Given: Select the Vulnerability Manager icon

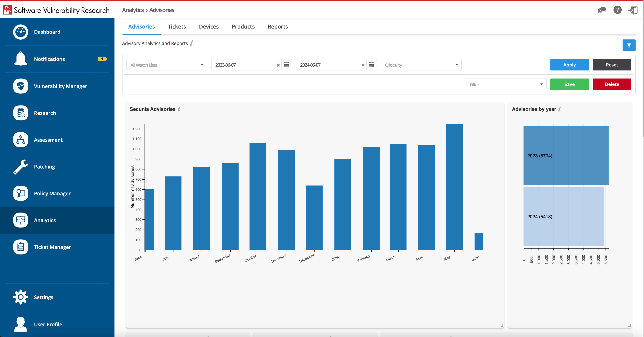Looking at the screenshot, I should [20, 86].
